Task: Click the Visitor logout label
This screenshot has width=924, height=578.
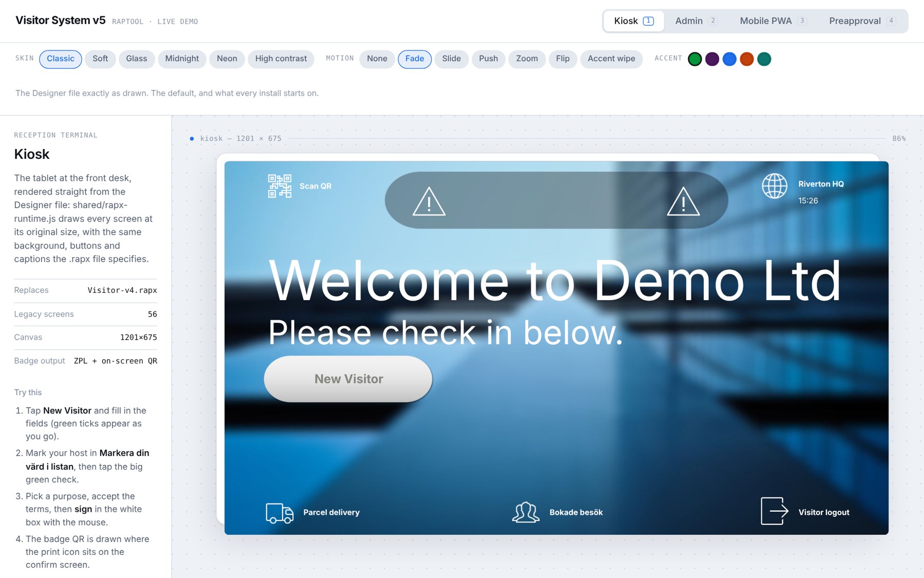Action: [x=824, y=512]
